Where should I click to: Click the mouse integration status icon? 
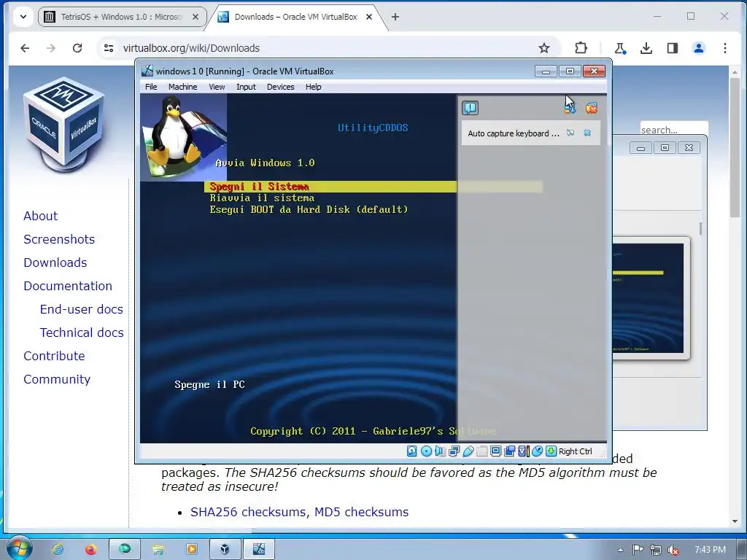click(x=538, y=451)
